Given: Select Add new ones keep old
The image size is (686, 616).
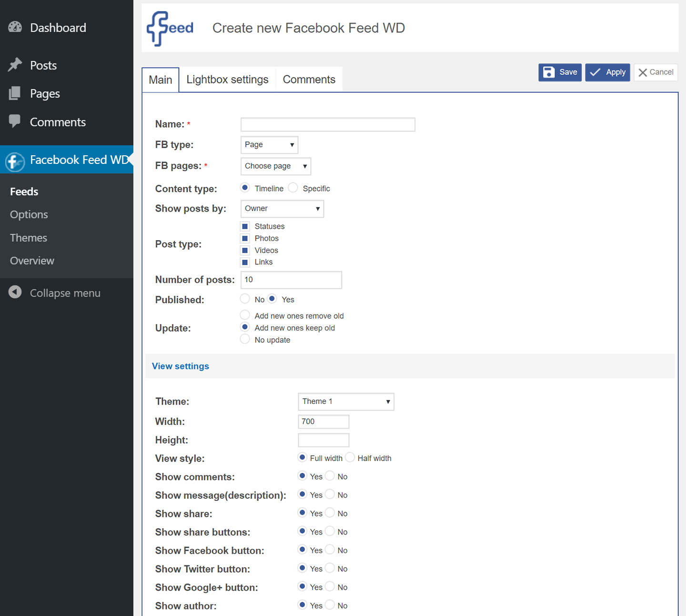Looking at the screenshot, I should click(245, 327).
